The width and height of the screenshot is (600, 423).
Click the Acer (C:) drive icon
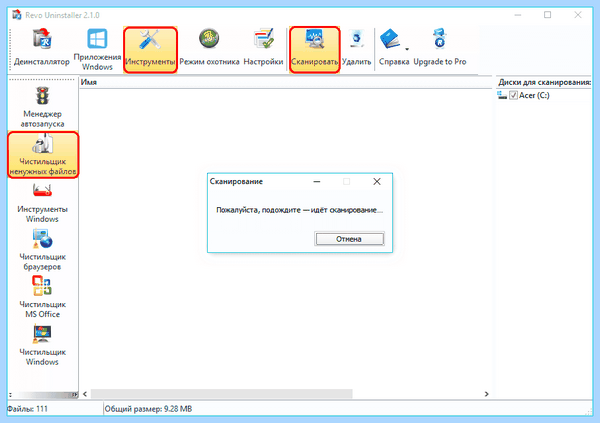[502, 95]
